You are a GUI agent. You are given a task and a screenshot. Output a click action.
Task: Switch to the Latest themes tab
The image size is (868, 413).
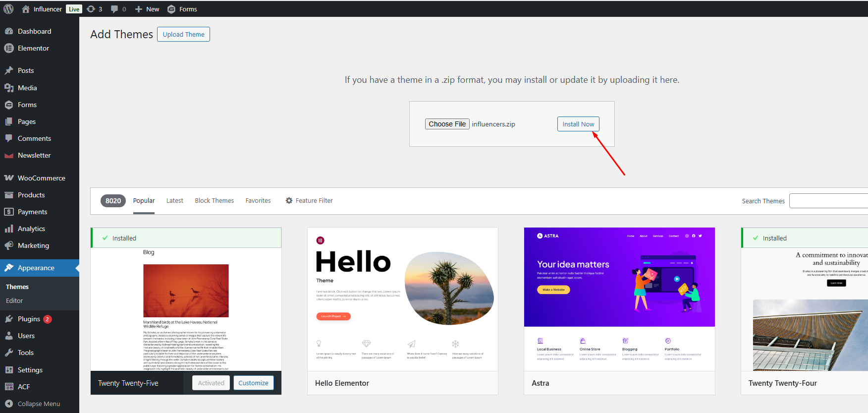coord(174,201)
